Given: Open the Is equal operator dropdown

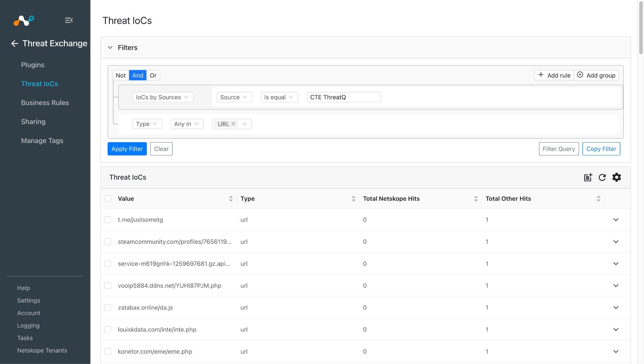Looking at the screenshot, I should coord(279,97).
